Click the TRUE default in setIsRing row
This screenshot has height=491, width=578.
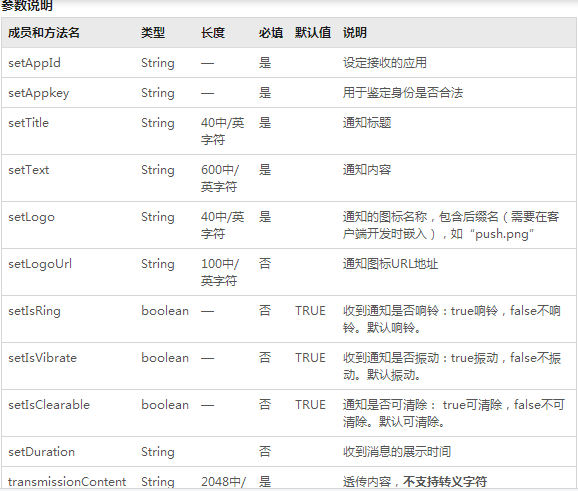point(310,311)
